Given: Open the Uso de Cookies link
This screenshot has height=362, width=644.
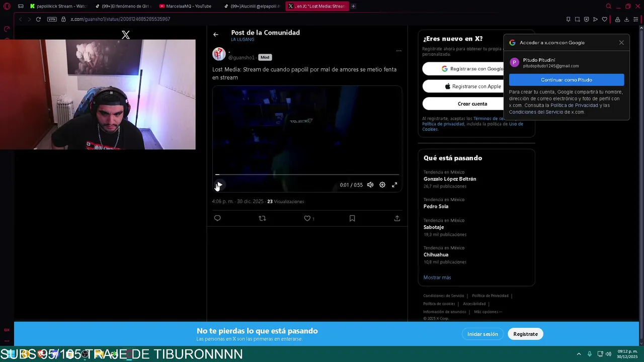Looking at the screenshot, I should click(x=472, y=126).
